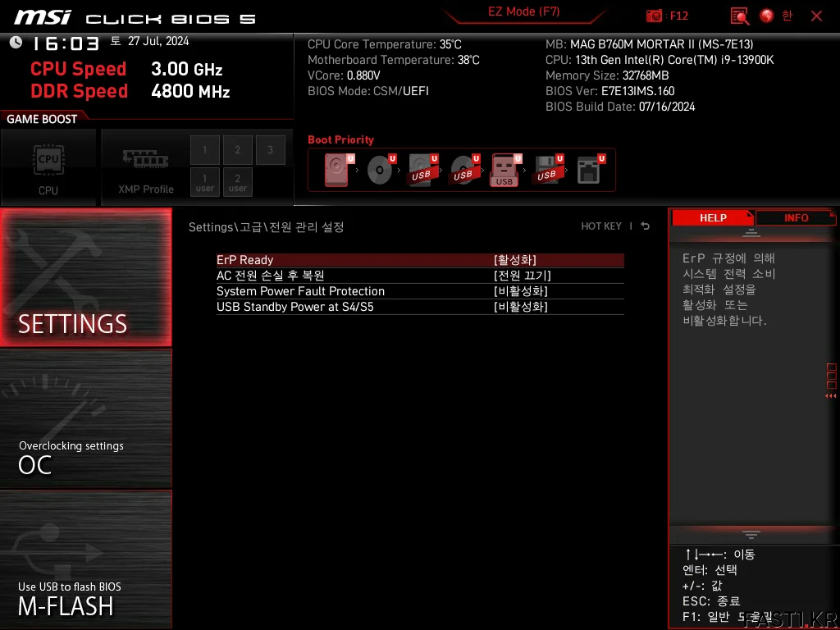
Task: Click the Korean 한 language label
Action: (787, 16)
